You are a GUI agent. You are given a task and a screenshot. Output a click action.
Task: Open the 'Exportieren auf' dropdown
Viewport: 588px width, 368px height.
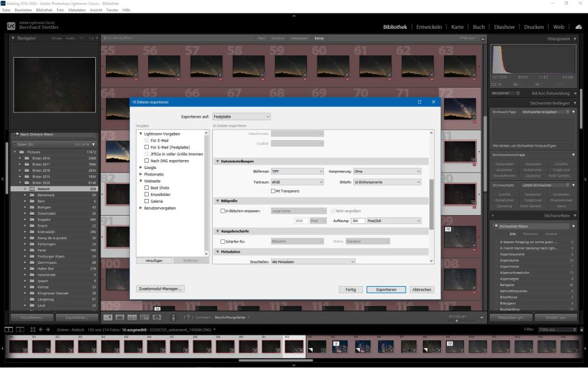click(x=240, y=116)
